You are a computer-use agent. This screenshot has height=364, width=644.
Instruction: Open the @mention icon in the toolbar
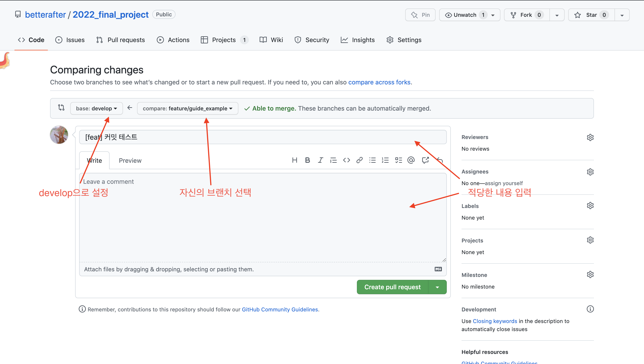coord(411,160)
